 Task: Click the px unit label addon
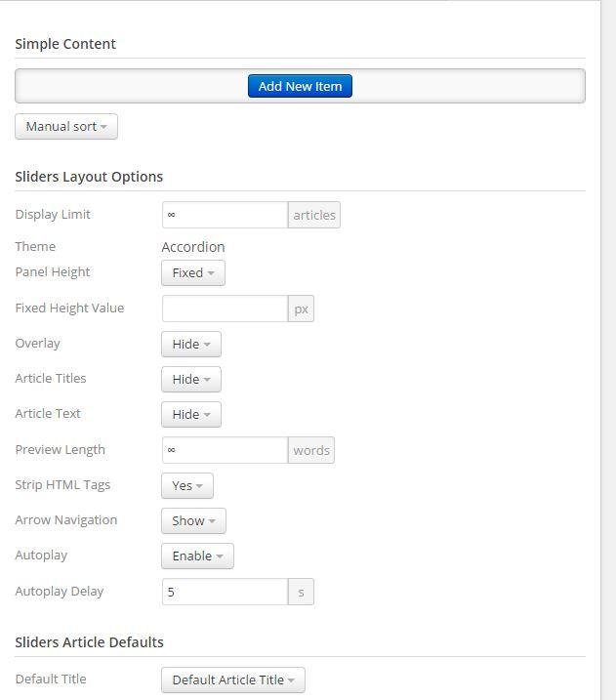pos(301,309)
